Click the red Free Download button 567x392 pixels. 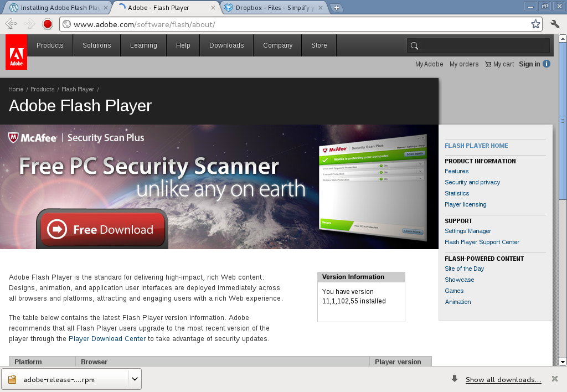click(x=102, y=229)
